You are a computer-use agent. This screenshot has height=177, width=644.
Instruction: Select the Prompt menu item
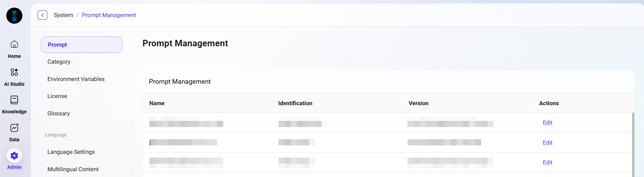coord(82,45)
